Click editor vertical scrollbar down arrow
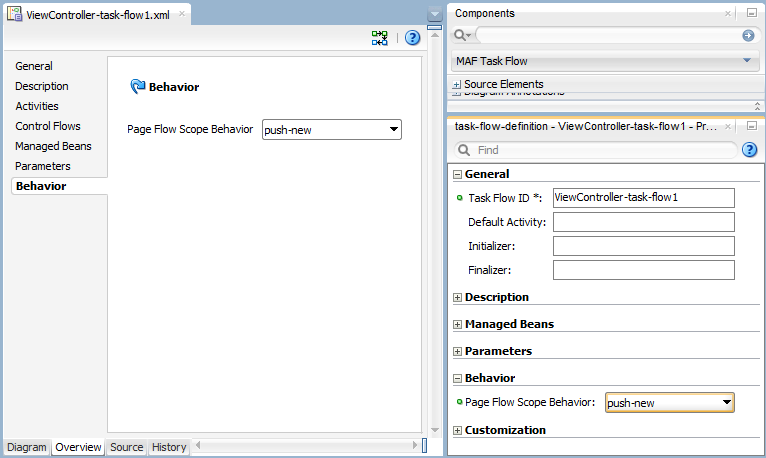Screen dimensions: 766x458 [x=434, y=430]
